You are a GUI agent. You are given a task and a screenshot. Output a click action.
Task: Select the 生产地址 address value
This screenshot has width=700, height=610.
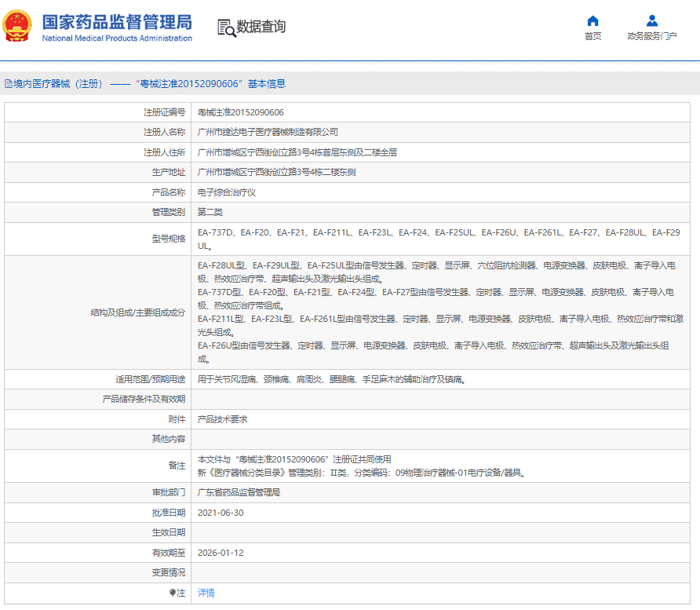click(x=277, y=172)
